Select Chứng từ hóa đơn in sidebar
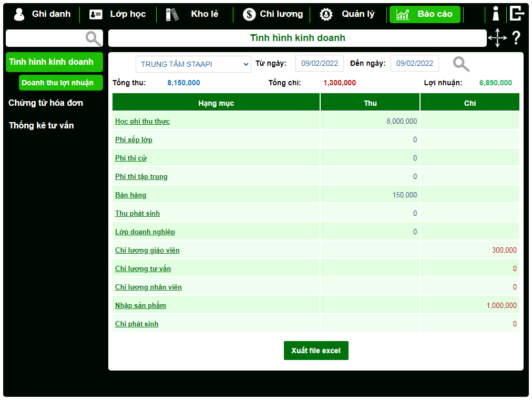 46,103
